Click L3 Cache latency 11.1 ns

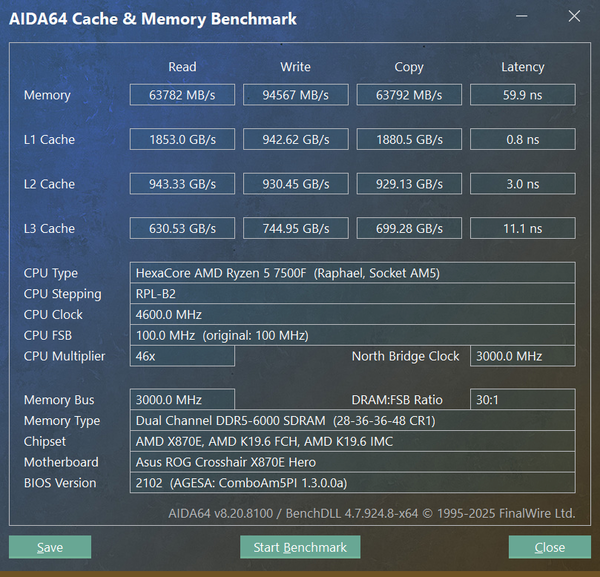click(523, 228)
